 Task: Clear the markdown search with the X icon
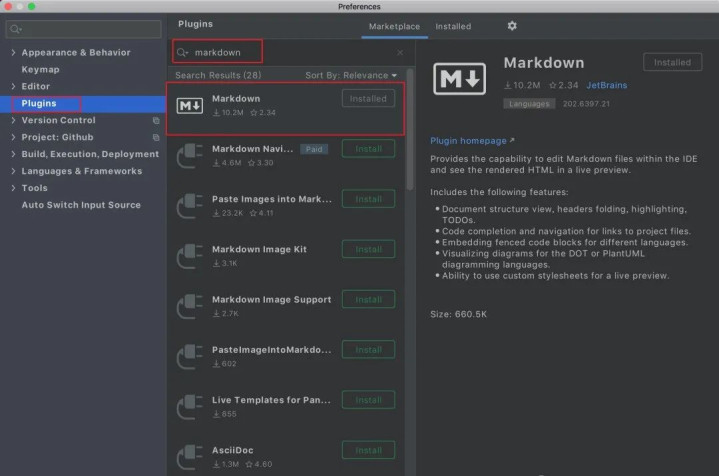(x=400, y=52)
